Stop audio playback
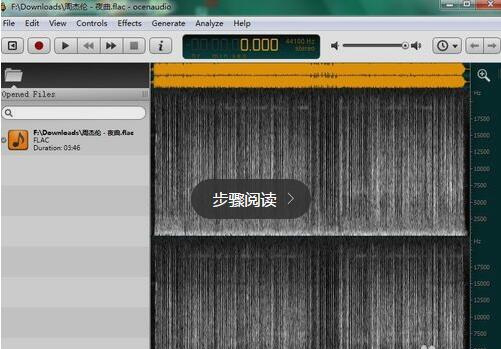The height and width of the screenshot is (362, 501). point(134,46)
